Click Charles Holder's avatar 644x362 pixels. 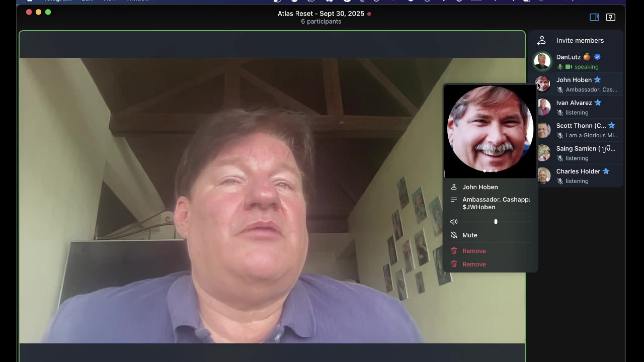543,176
